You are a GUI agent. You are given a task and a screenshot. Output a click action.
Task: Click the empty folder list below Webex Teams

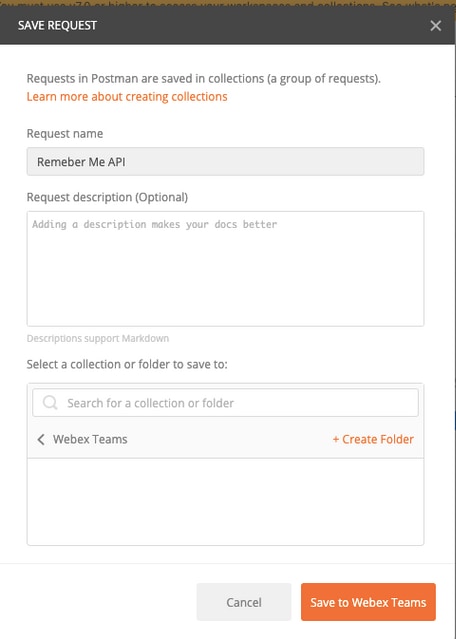[x=225, y=502]
